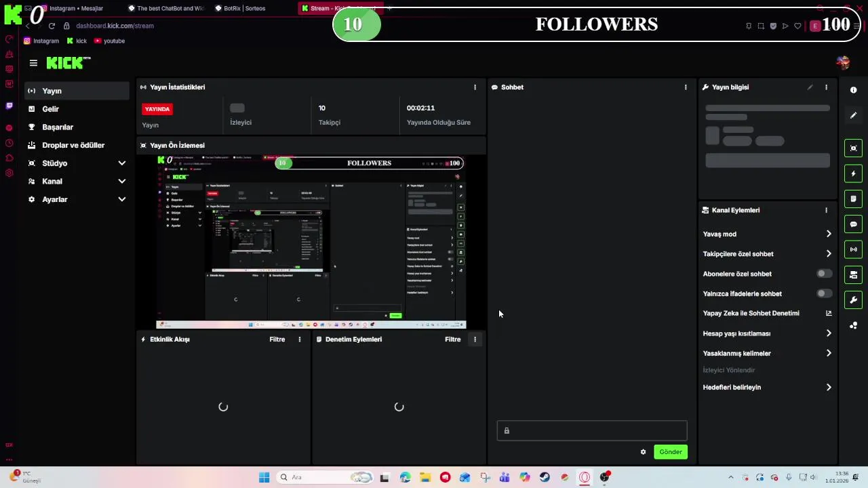868x488 pixels.
Task: Toggle the stream preview widget icon in the right sidebar
Action: pos(853,148)
